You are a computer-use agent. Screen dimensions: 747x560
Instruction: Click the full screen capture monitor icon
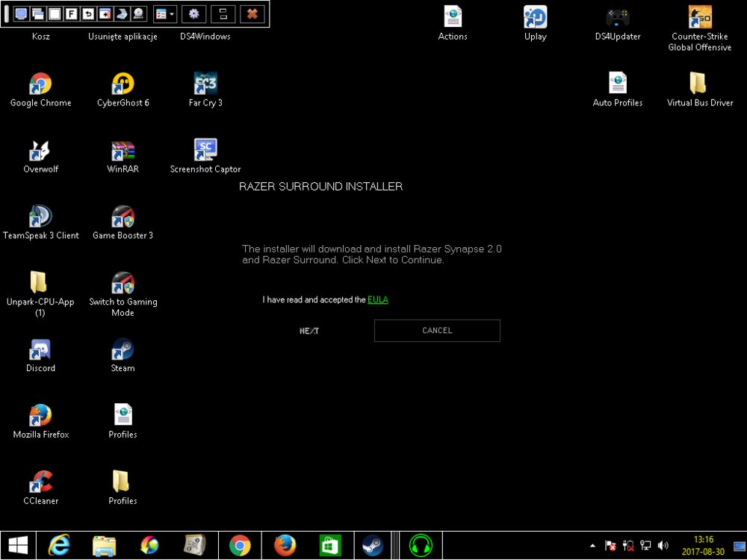pos(21,13)
